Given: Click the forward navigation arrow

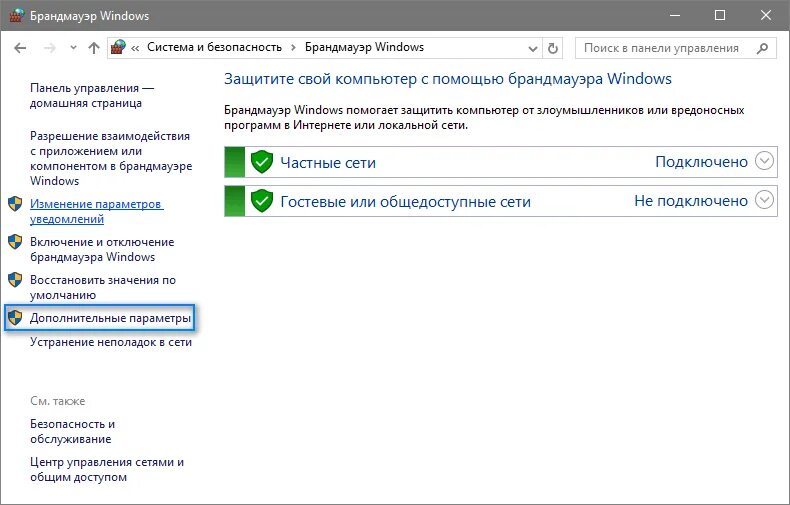Looking at the screenshot, I should coord(49,48).
